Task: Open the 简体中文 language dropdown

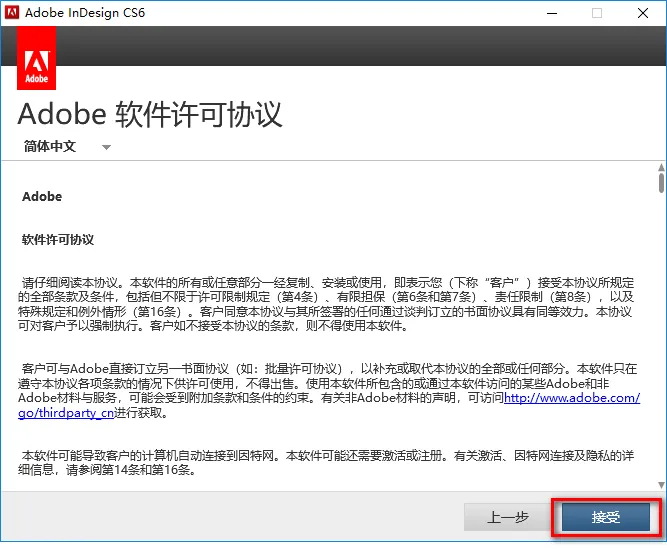Action: 67,146
